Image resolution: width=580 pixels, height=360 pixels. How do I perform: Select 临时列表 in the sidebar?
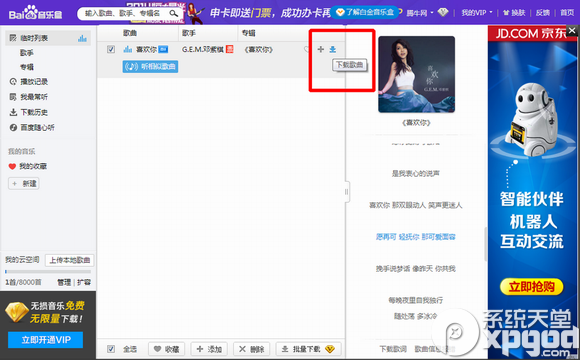coord(48,38)
